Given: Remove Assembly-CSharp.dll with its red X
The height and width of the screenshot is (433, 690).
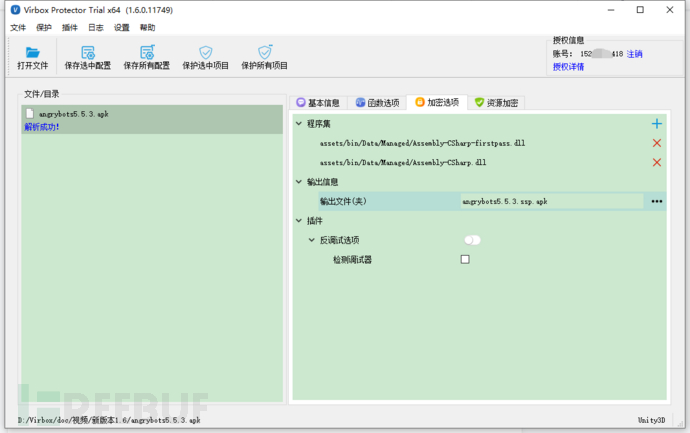Looking at the screenshot, I should tap(657, 162).
